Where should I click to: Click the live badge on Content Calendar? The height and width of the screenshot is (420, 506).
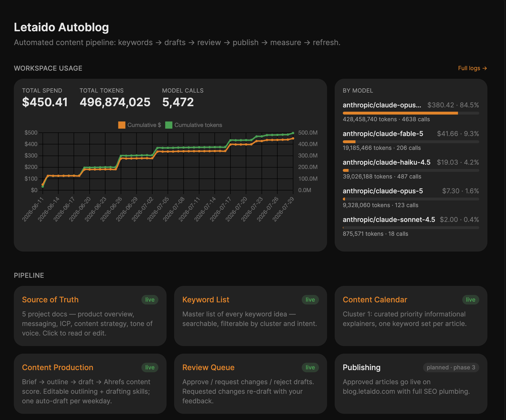(x=470, y=300)
